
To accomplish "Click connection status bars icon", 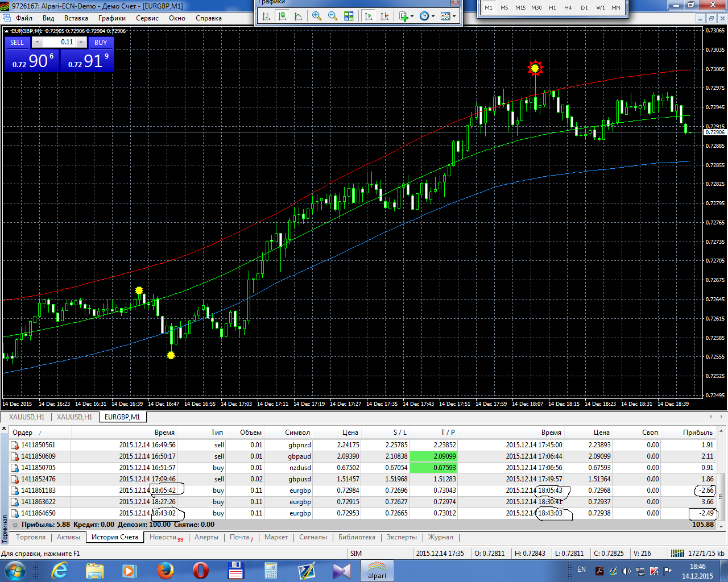I will pos(677,553).
